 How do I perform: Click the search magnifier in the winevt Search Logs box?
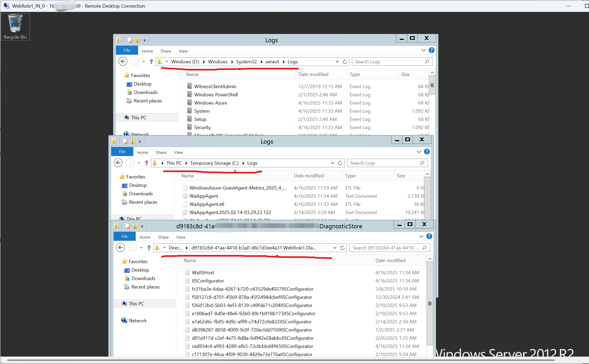pyautogui.click(x=427, y=62)
